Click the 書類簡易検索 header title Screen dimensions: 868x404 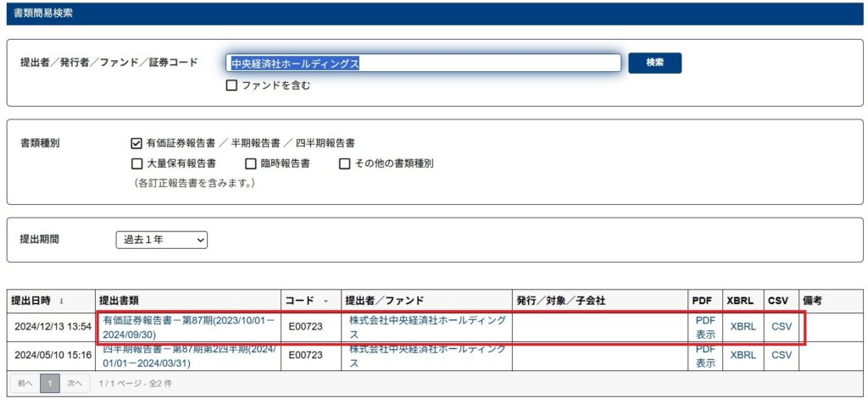(x=42, y=14)
